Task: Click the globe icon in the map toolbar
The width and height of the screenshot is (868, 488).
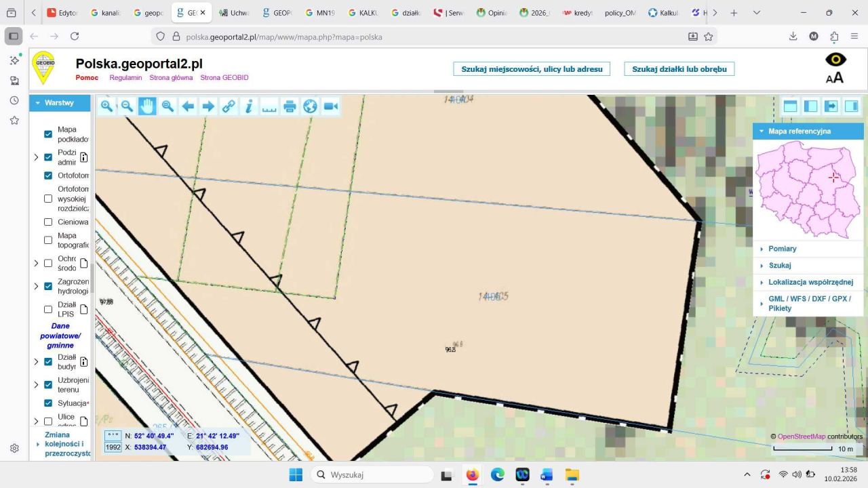Action: pyautogui.click(x=310, y=106)
